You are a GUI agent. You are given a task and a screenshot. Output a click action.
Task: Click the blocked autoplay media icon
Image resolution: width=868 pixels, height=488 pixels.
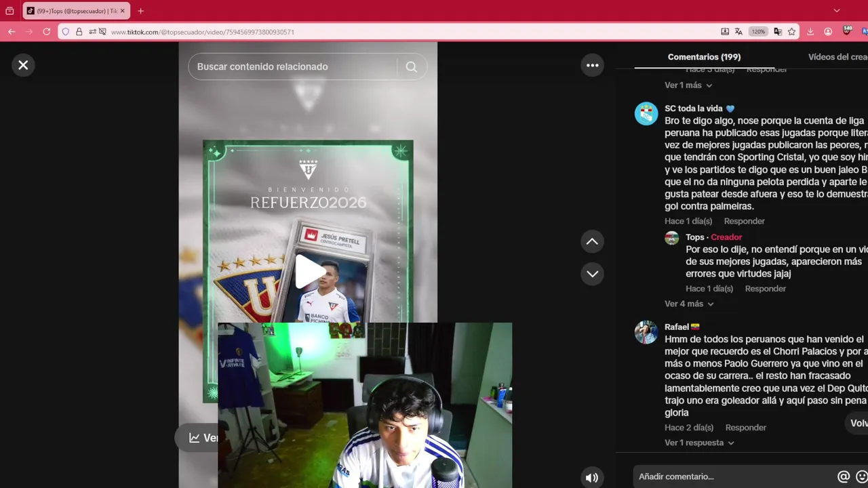pyautogui.click(x=102, y=31)
